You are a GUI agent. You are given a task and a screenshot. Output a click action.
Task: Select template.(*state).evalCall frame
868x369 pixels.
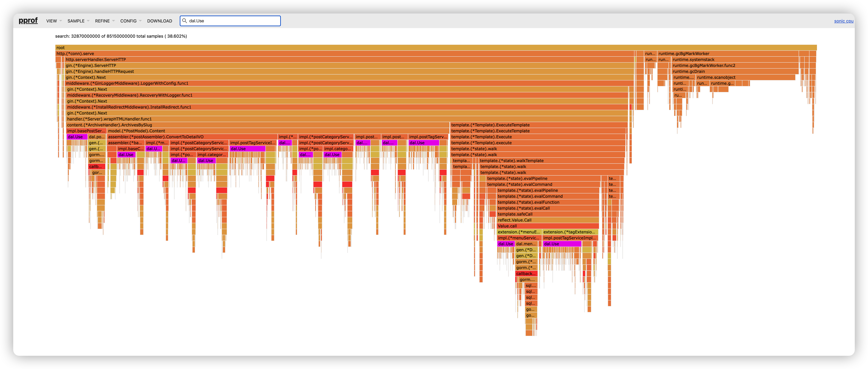548,208
